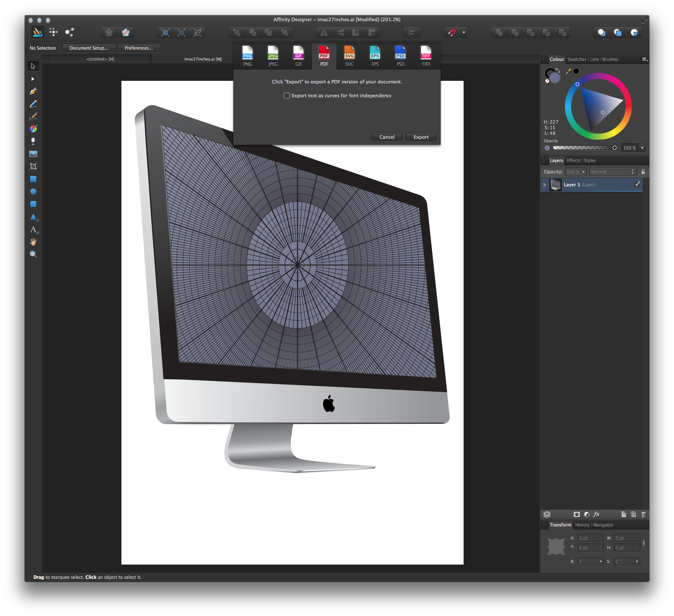The height and width of the screenshot is (616, 674).
Task: Open Normal blend mode dropdown
Action: pos(613,172)
